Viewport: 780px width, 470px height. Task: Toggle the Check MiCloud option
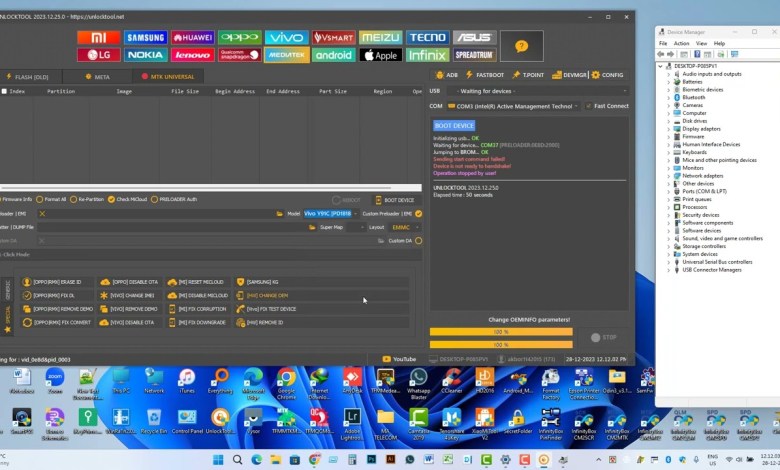(127, 199)
